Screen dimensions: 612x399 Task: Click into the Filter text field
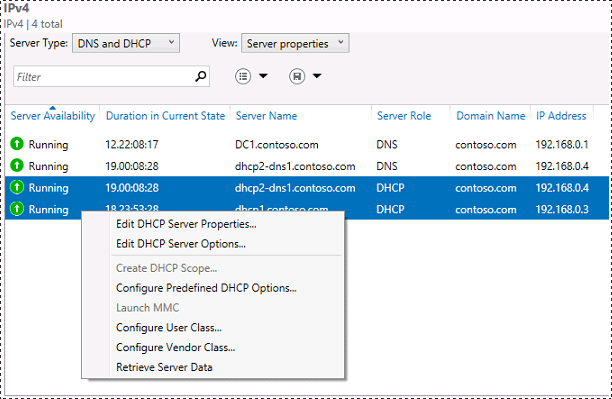pos(103,77)
